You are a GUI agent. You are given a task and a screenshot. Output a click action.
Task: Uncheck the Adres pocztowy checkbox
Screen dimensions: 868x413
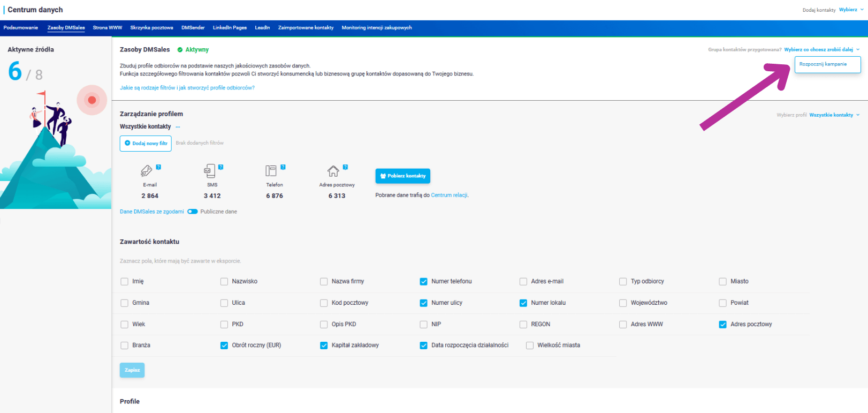pos(723,324)
